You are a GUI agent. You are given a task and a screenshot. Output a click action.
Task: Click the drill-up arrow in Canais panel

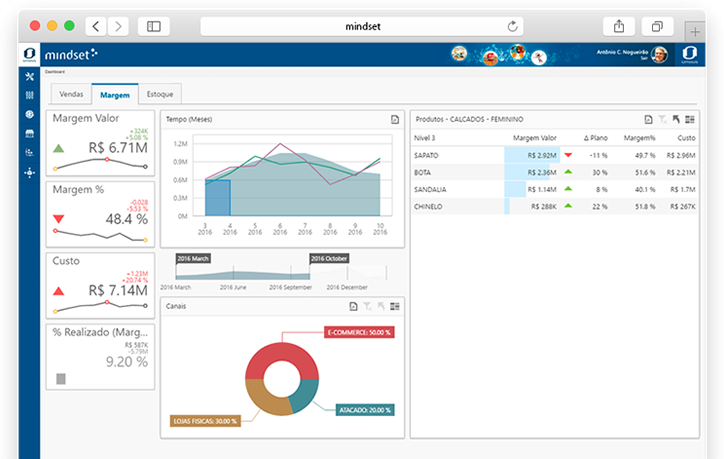[381, 306]
